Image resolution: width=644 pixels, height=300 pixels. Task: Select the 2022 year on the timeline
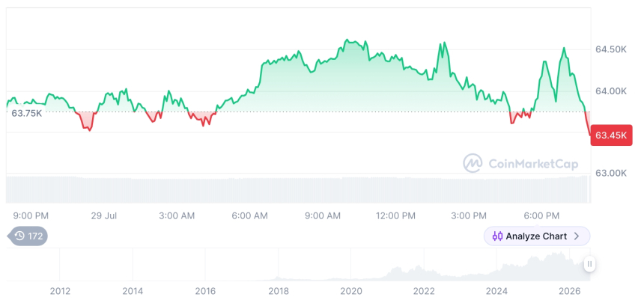pos(424,291)
